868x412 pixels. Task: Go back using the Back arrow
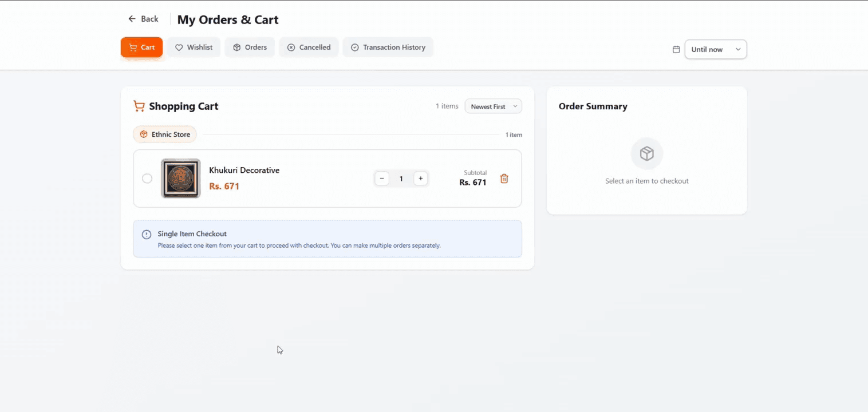coord(143,19)
